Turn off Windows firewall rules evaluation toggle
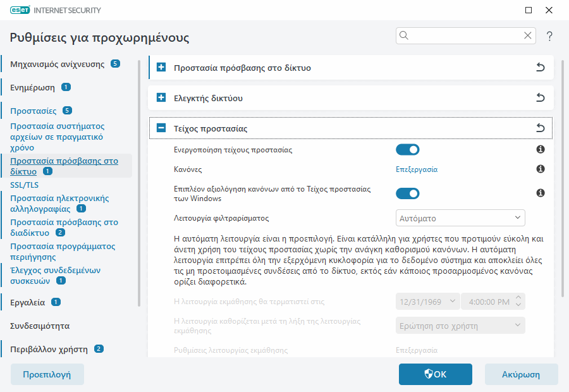This screenshot has width=569, height=392. point(408,193)
